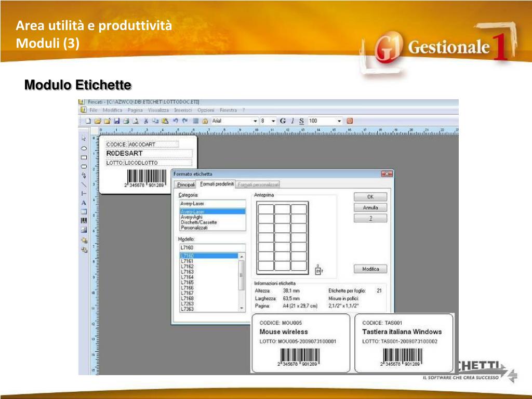The image size is (532, 399).
Task: Select the rounded rectangle tool
Action: click(84, 167)
